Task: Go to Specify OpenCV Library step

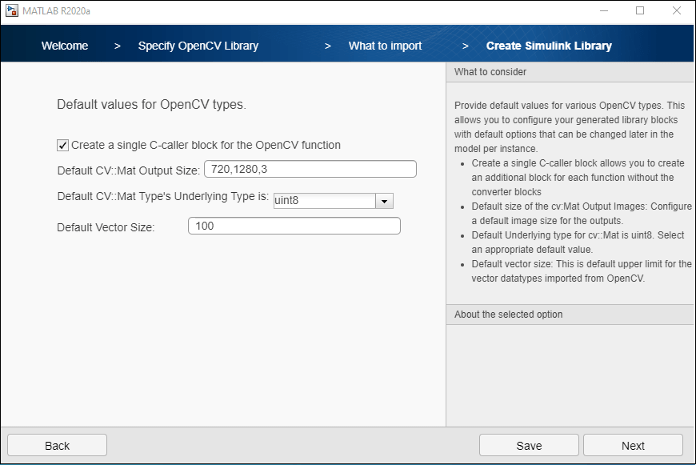Action: 198,46
